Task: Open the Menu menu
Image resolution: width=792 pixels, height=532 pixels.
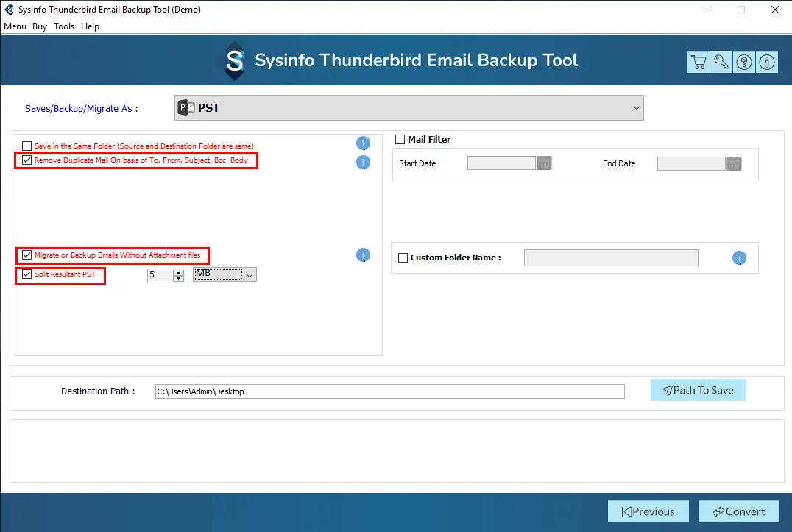Action: (x=15, y=26)
